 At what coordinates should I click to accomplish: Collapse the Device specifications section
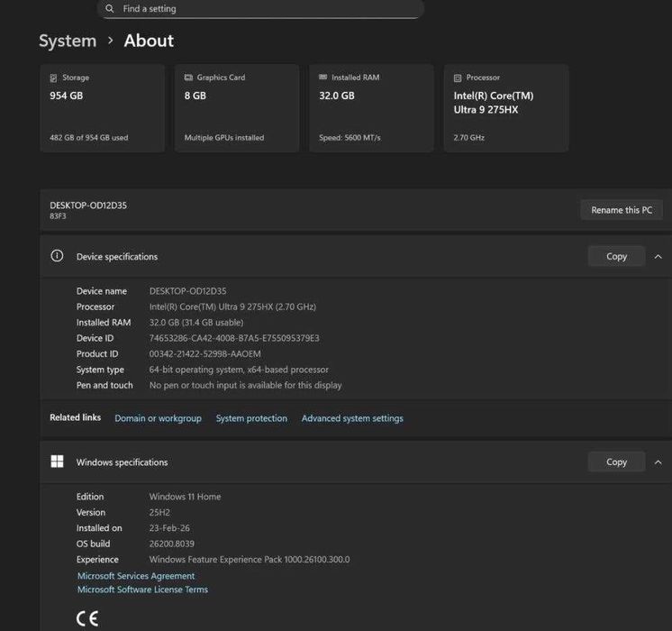658,257
